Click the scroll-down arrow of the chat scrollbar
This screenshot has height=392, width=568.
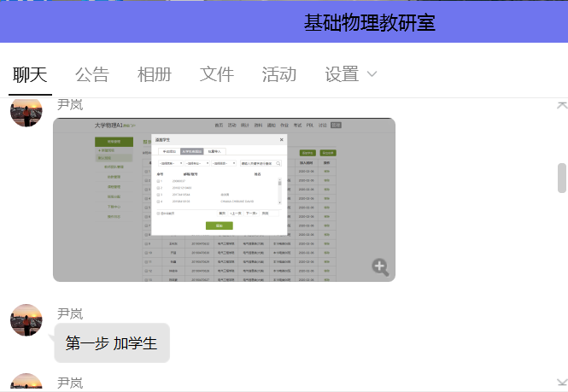coord(561,383)
